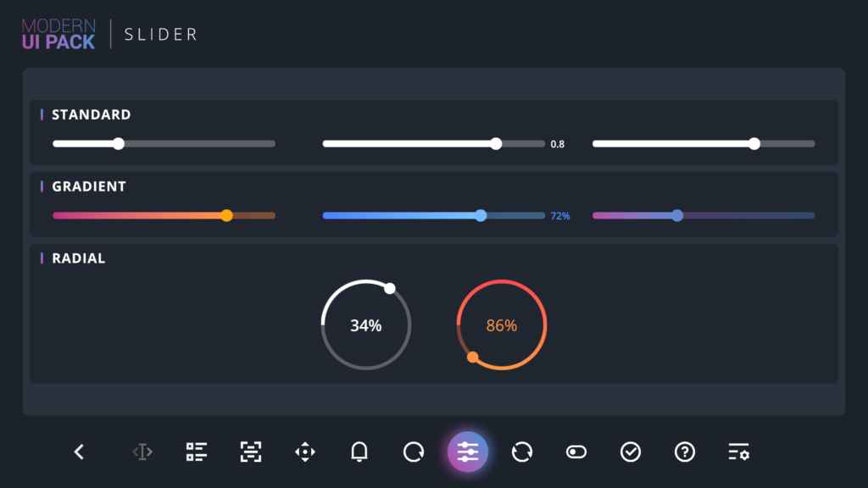Select the checkmark circle icon

630,452
